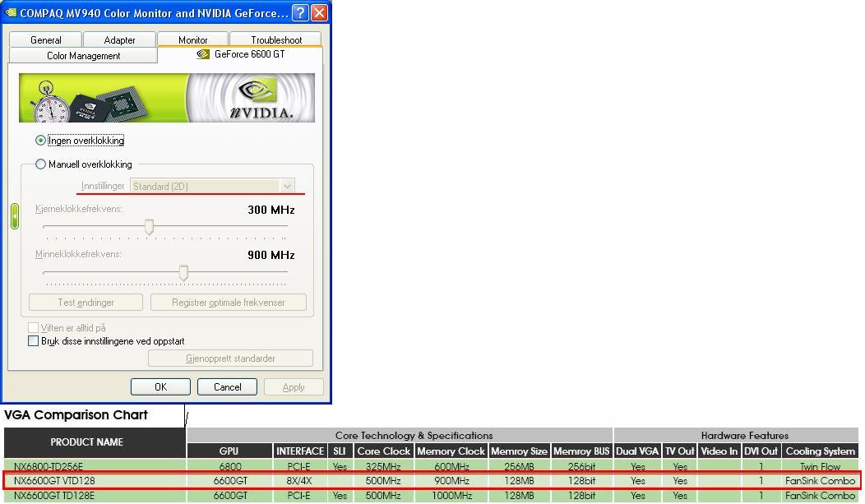This screenshot has height=504, width=865.
Task: Click the NX6600GT VTD128 product name
Action: 54,481
